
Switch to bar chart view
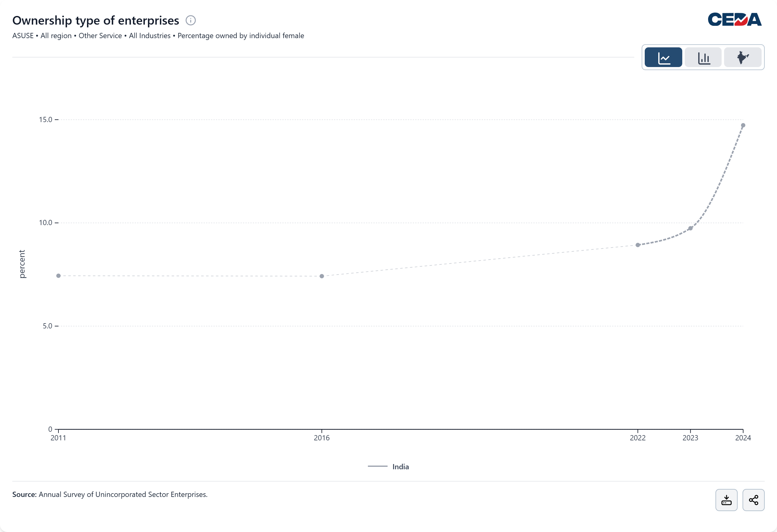[x=703, y=58]
